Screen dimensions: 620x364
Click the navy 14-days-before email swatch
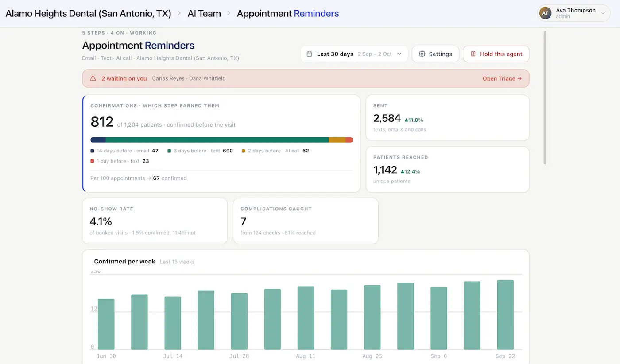[92, 151]
